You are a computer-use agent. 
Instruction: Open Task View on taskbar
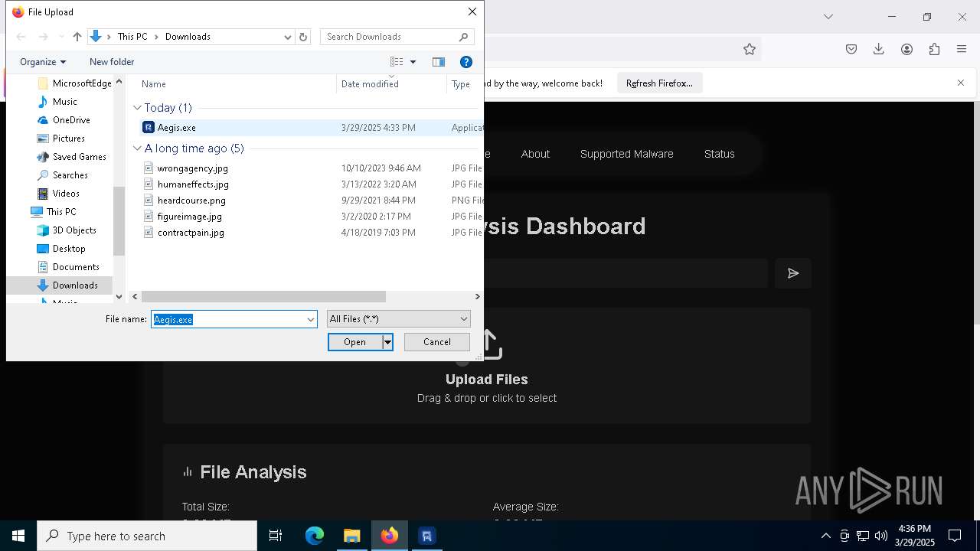click(276, 536)
